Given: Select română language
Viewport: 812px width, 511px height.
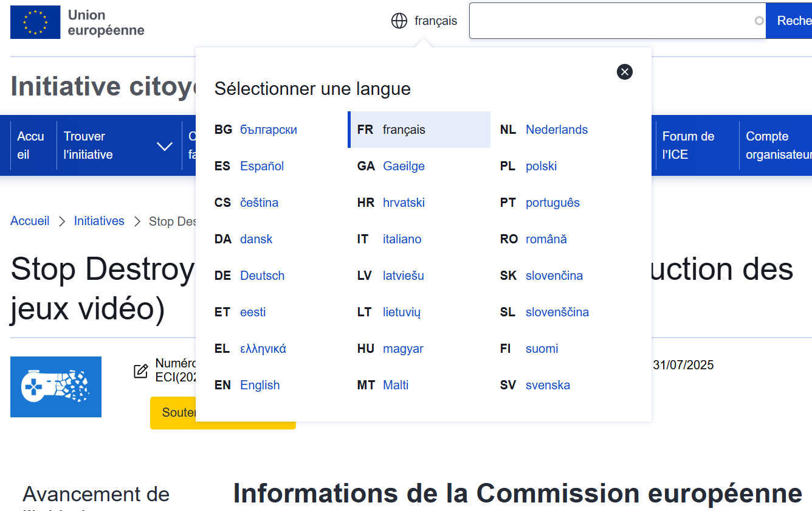Looking at the screenshot, I should pos(546,239).
